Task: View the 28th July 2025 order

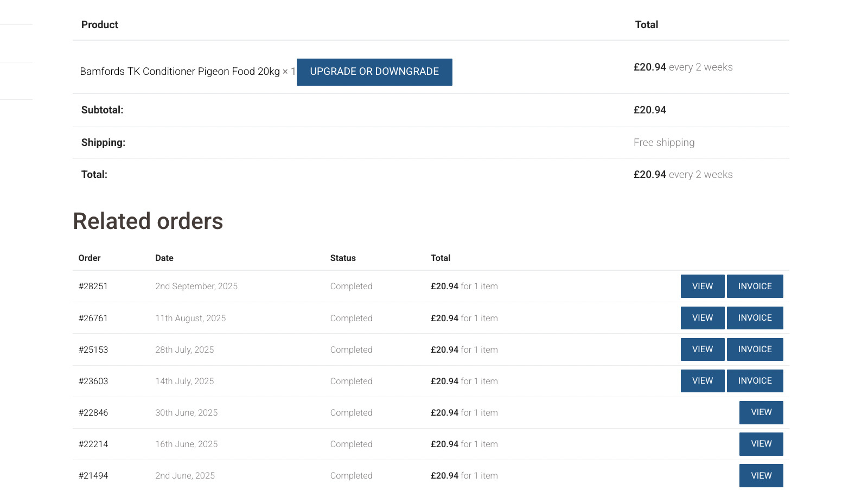Action: [x=702, y=349]
